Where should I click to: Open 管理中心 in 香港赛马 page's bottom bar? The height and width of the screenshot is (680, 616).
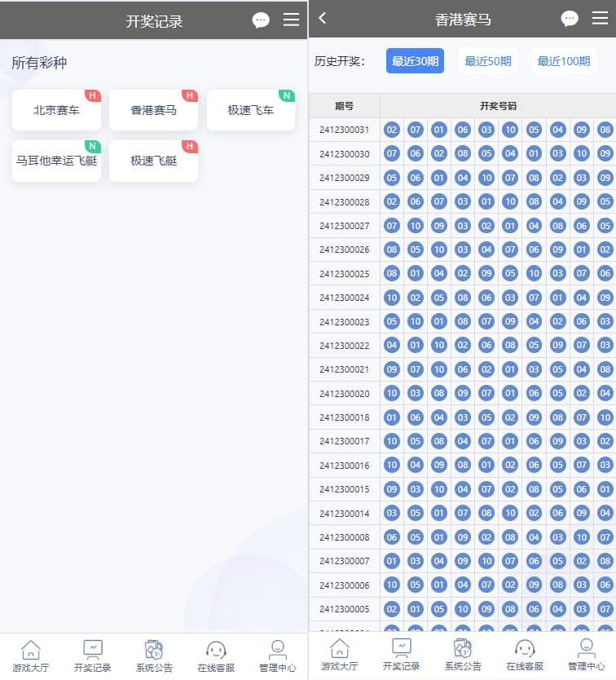point(586,656)
